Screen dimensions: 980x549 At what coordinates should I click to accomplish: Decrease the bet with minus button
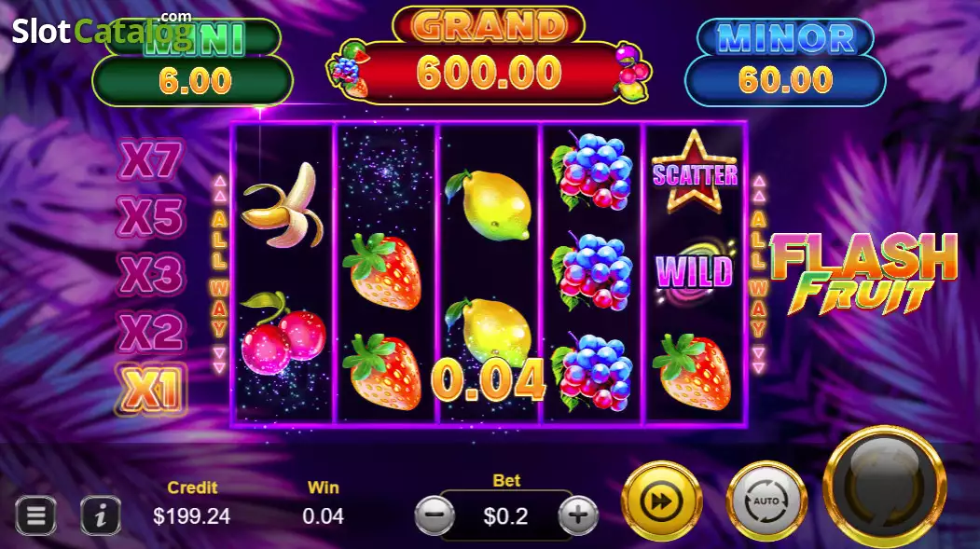(435, 515)
